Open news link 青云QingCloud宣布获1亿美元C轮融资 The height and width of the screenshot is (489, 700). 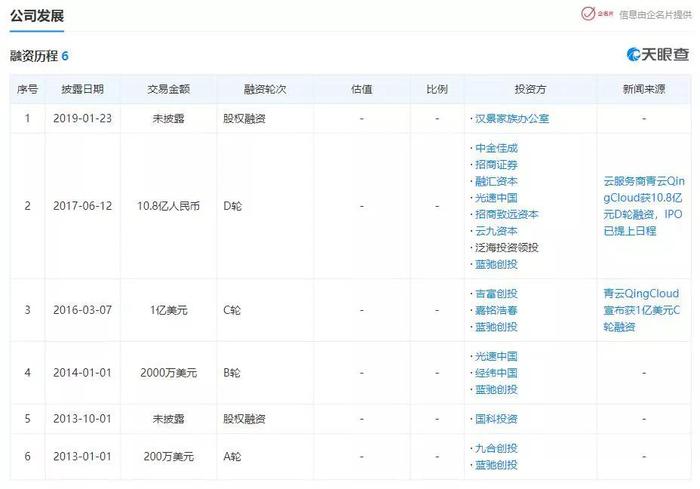(x=642, y=310)
